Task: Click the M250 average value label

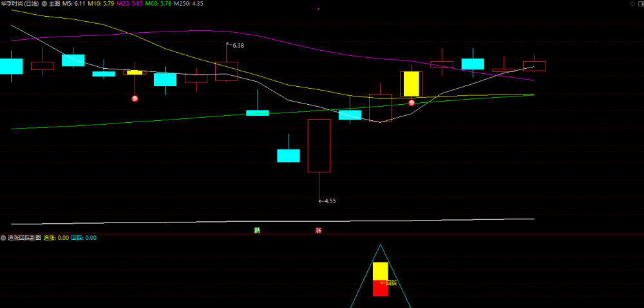Action: [x=188, y=3]
